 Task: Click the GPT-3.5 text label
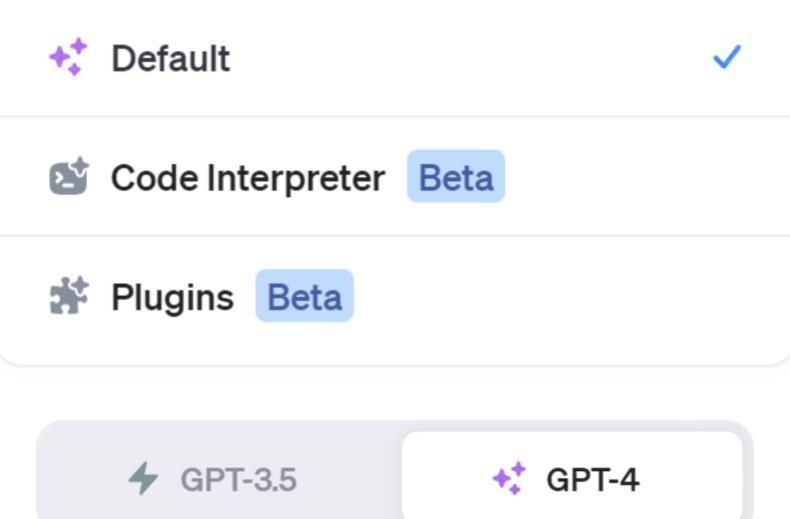pos(238,479)
